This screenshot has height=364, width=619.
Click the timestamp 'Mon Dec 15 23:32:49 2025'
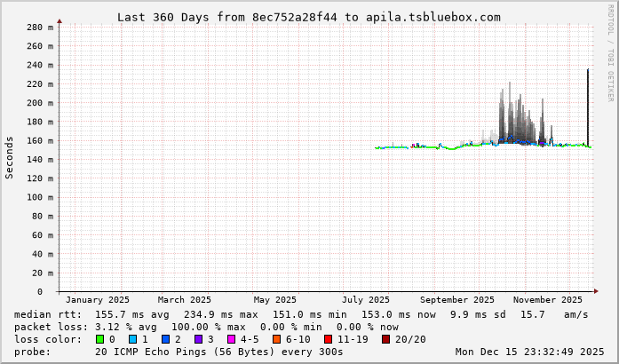[x=529, y=352]
